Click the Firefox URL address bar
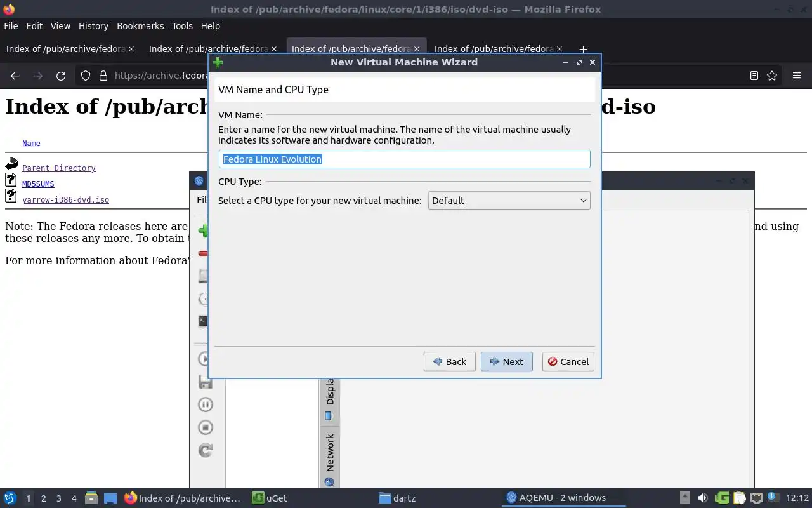The height and width of the screenshot is (508, 812). coord(162,76)
